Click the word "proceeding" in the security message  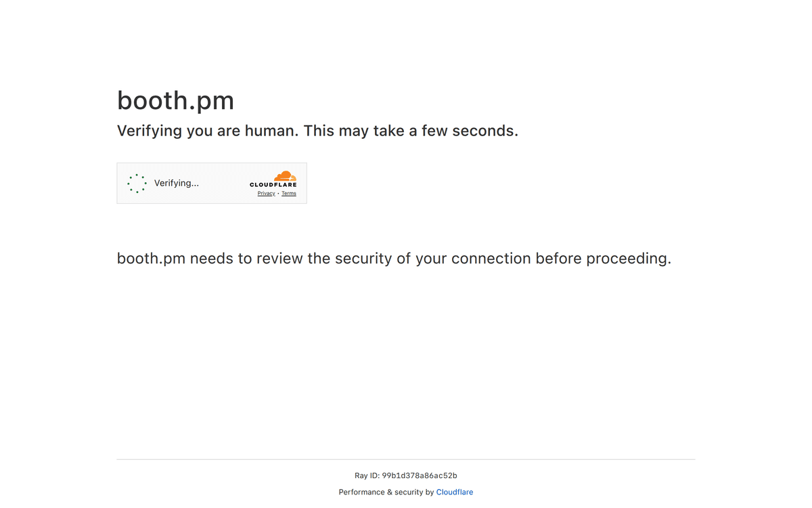pyautogui.click(x=627, y=259)
